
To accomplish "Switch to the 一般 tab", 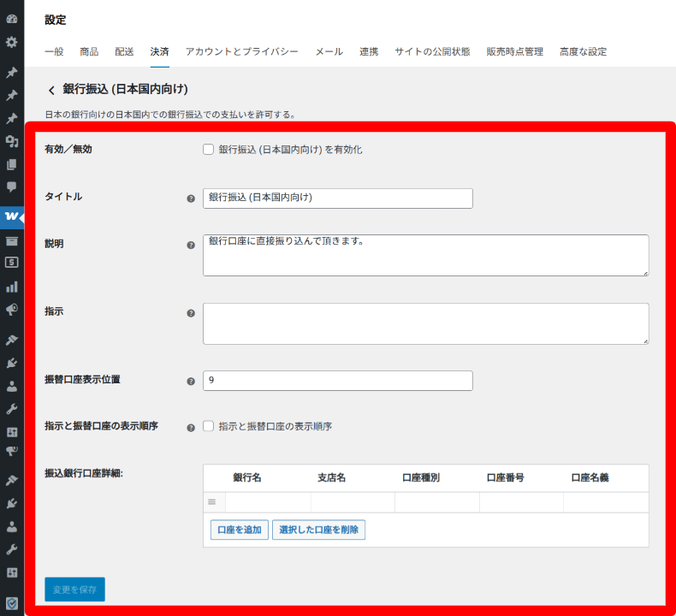I will coord(54,51).
